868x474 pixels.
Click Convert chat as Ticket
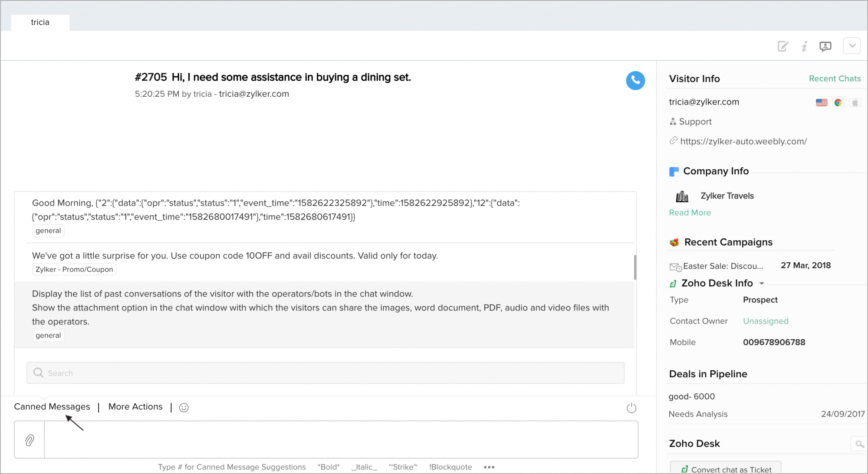pyautogui.click(x=725, y=469)
